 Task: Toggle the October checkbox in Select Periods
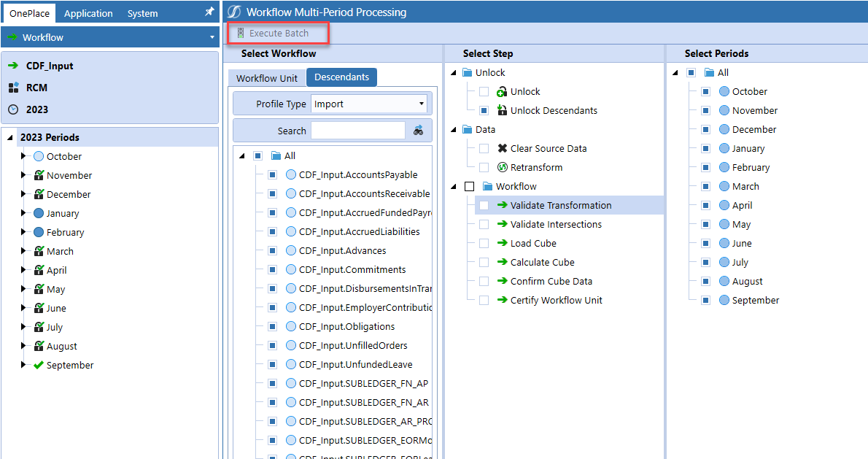coord(704,91)
